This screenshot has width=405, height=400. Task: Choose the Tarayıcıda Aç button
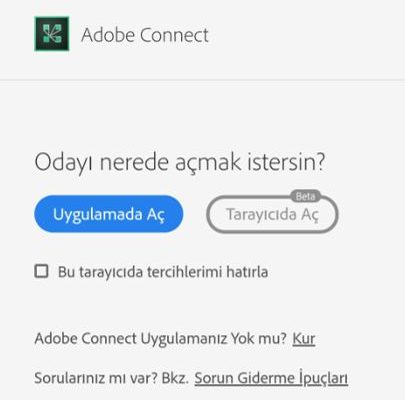click(272, 214)
